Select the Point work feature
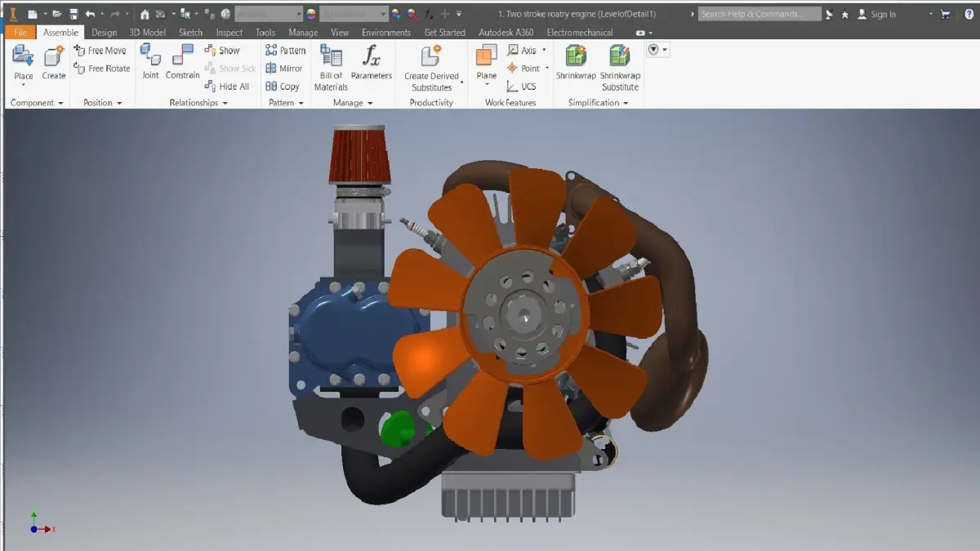 click(x=523, y=69)
